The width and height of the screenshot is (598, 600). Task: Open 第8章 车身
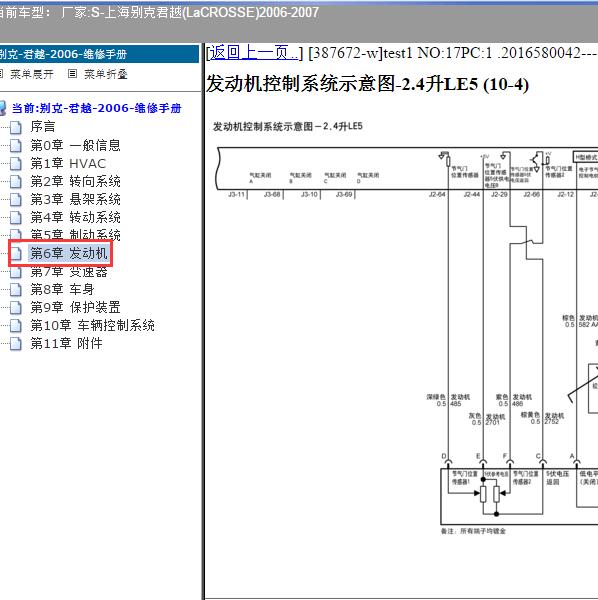[x=62, y=289]
